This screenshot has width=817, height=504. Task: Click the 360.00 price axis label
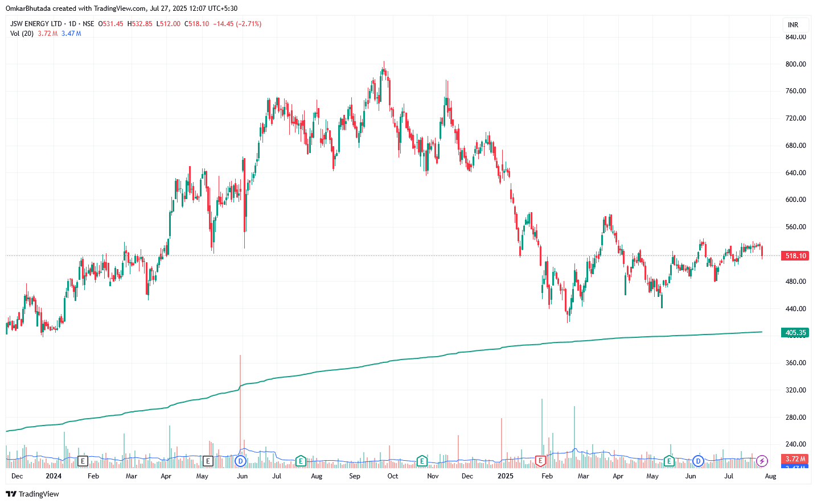pos(795,363)
